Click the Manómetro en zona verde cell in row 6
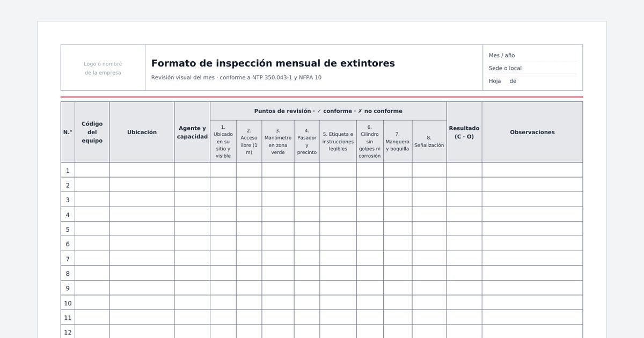 click(278, 244)
